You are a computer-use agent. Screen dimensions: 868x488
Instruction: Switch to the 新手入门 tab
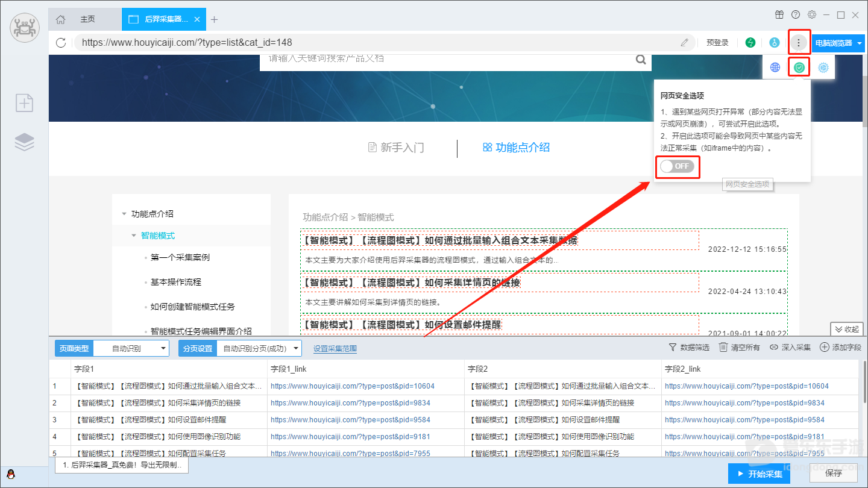[x=396, y=148]
